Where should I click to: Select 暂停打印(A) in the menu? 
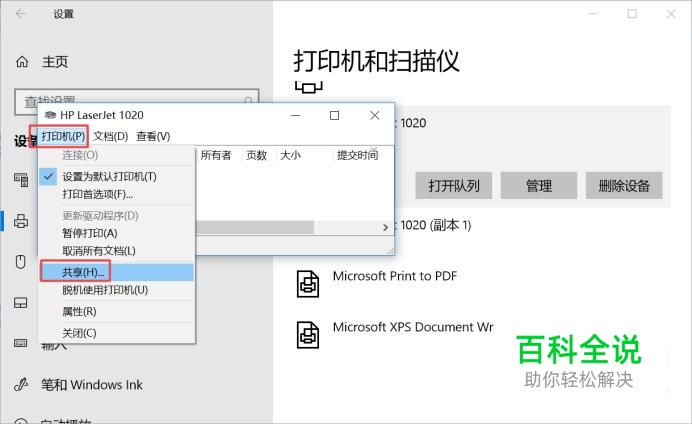coord(117,233)
